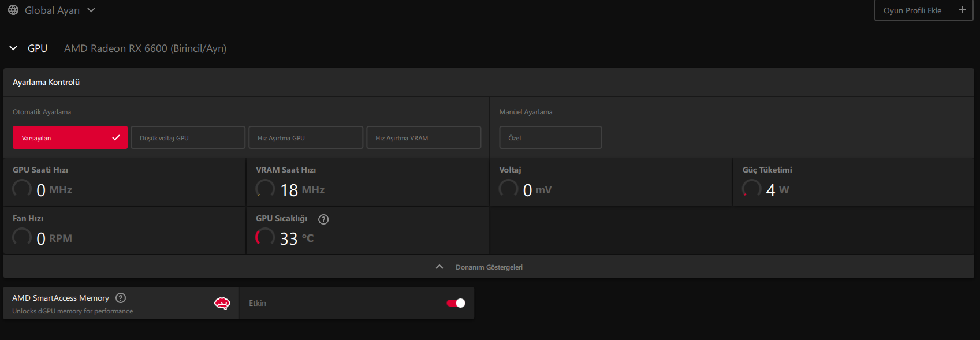This screenshot has height=340, width=980.
Task: Click the red SmartAccess Memory brain icon
Action: coord(222,303)
